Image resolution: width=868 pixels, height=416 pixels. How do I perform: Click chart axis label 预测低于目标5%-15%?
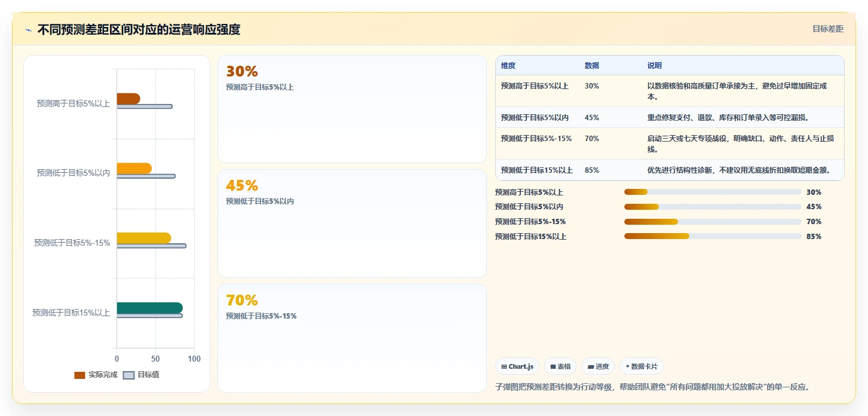point(72,243)
